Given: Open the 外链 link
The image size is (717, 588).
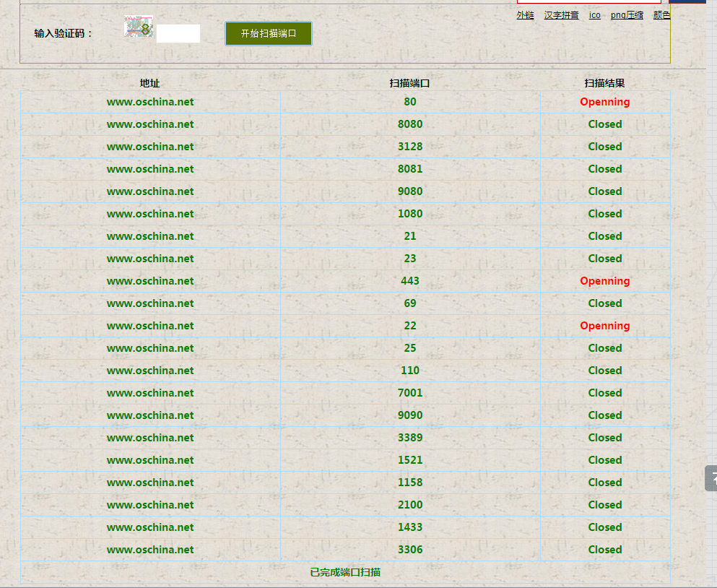Looking at the screenshot, I should coord(525,15).
